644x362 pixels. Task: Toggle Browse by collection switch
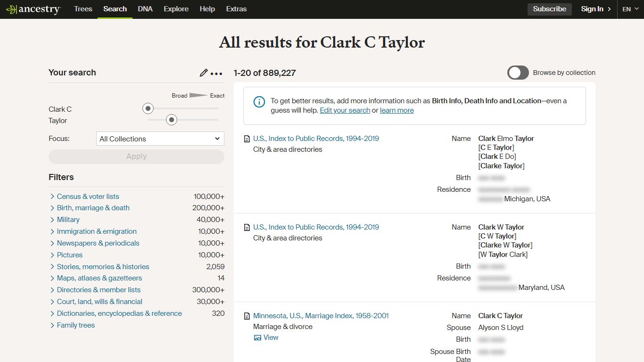click(x=518, y=73)
